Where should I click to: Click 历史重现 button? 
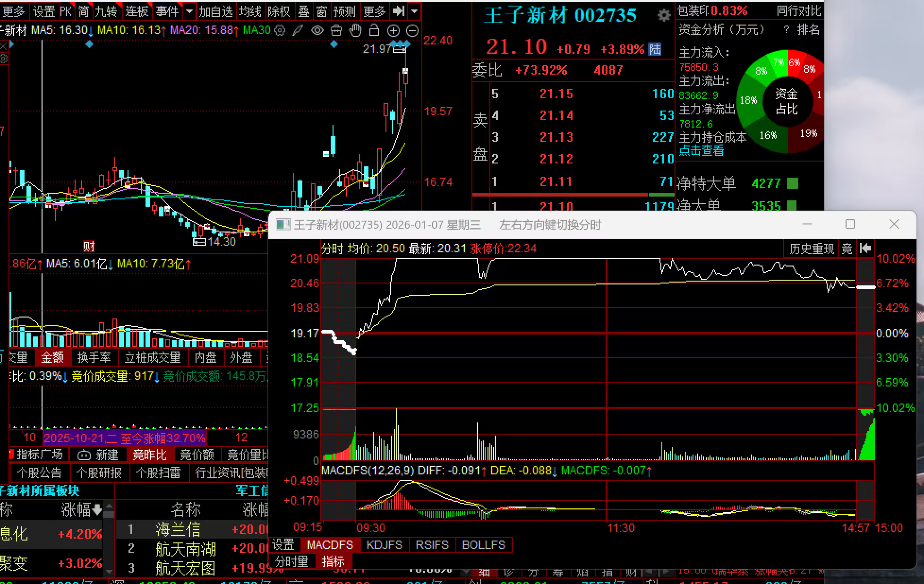tap(811, 249)
